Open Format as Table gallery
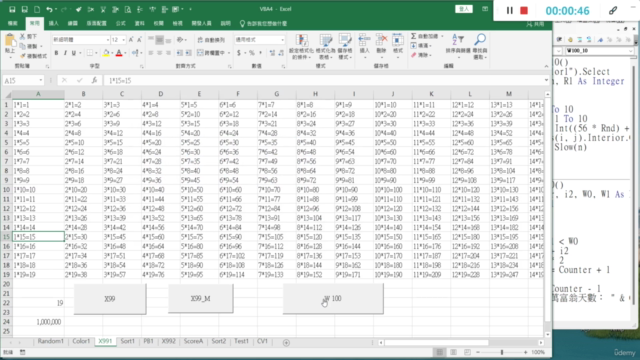640x360 pixels. click(325, 47)
